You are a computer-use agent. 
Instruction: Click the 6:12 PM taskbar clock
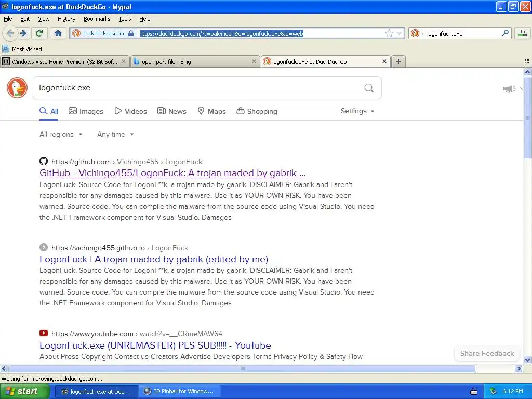pos(513,391)
